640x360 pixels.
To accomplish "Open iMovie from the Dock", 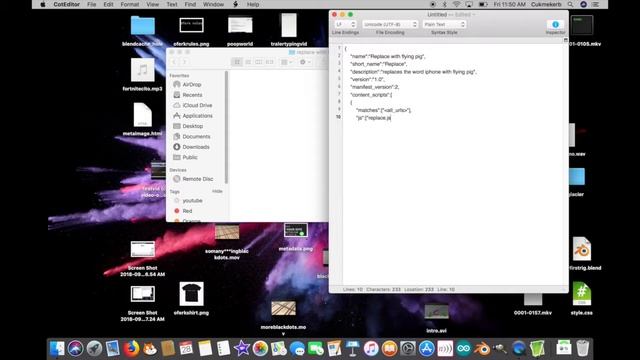I will pos(242,348).
